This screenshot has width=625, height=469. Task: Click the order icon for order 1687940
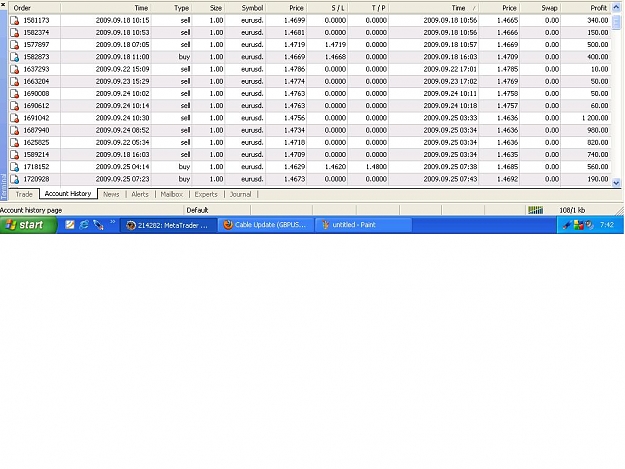coord(15,130)
